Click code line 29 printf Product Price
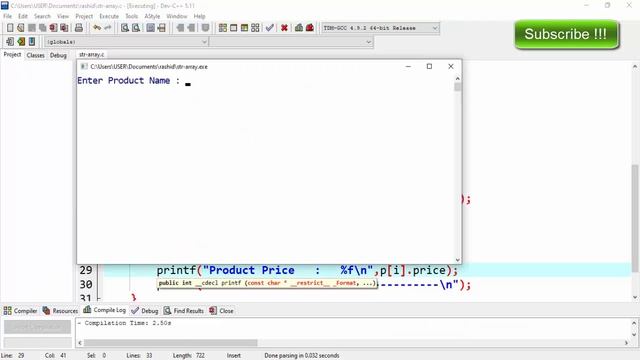 (307, 270)
